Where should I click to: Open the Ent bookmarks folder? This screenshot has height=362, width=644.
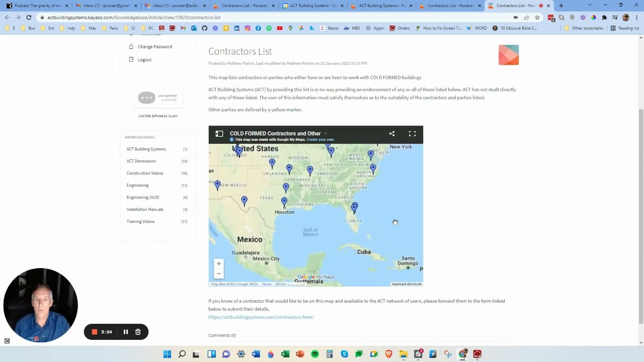[x=48, y=28]
